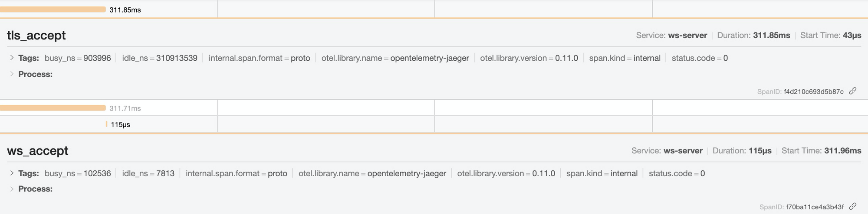Click the busy_ns = 903996 tag
Image resolution: width=868 pixels, height=214 pixels.
[78, 58]
